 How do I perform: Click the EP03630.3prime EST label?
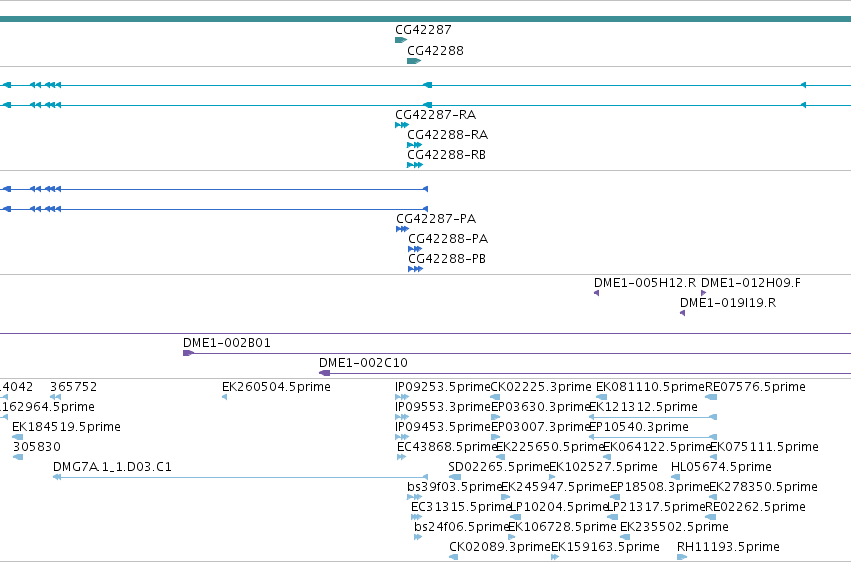pyautogui.click(x=541, y=407)
